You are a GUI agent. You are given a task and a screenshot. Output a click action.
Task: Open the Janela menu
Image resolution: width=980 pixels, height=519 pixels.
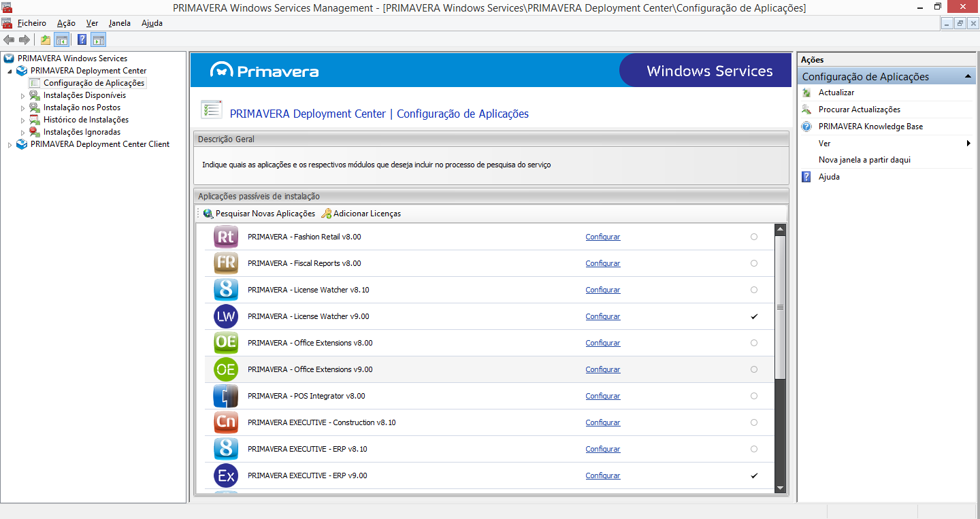119,23
